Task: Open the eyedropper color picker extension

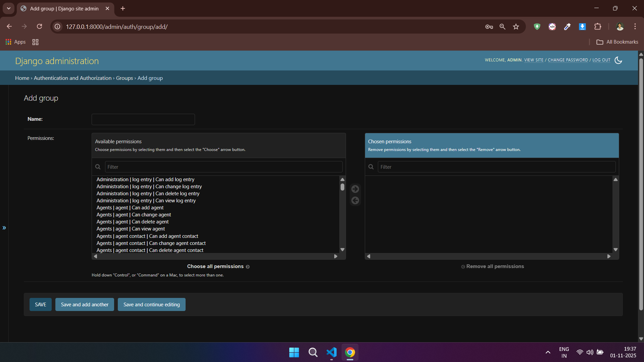Action: click(567, 27)
